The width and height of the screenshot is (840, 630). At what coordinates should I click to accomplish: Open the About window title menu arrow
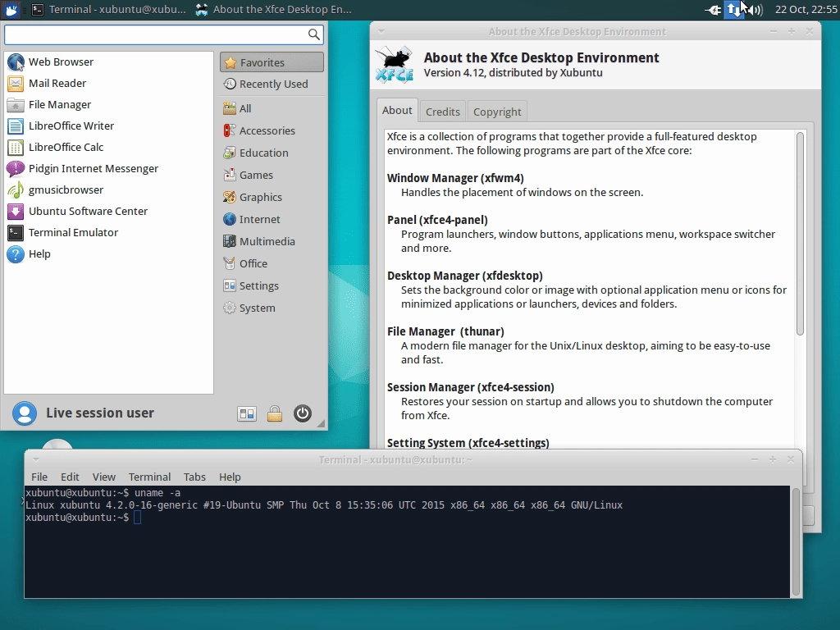pos(381,32)
